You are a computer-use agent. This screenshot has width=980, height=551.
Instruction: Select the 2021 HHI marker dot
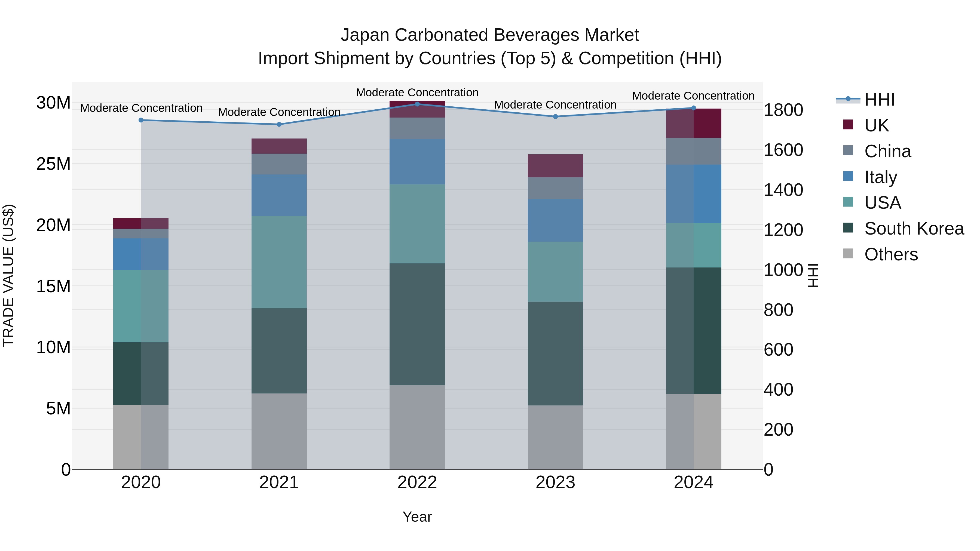click(279, 124)
